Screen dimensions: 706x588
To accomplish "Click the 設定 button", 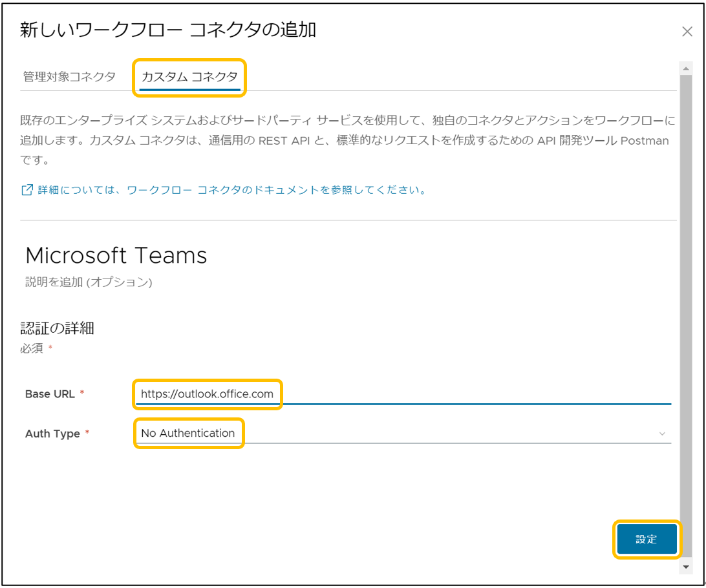I will tap(647, 539).
